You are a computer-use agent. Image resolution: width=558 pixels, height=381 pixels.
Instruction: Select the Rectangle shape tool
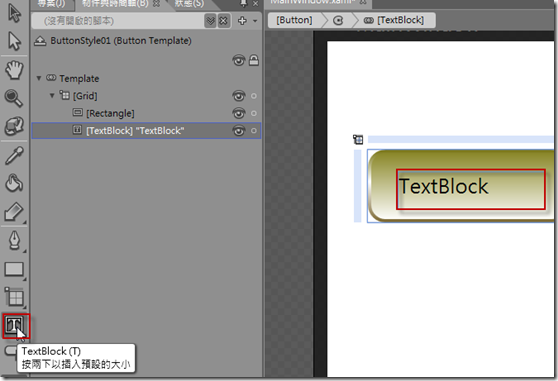[x=14, y=269]
